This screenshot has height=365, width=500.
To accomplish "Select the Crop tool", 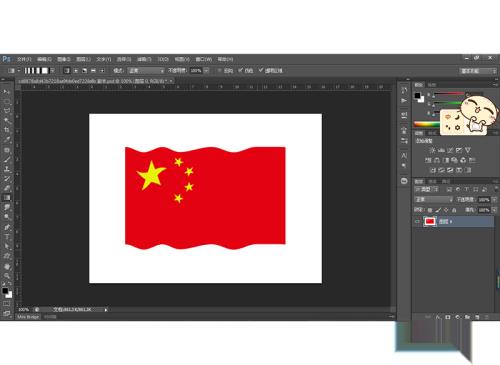I will pyautogui.click(x=7, y=130).
